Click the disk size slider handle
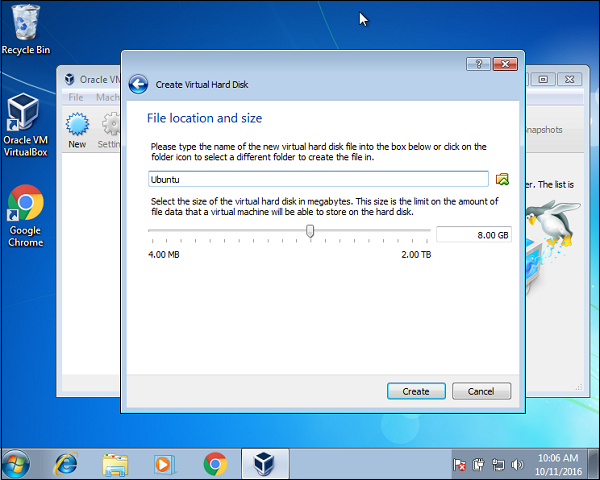This screenshot has width=600, height=480. tap(310, 232)
